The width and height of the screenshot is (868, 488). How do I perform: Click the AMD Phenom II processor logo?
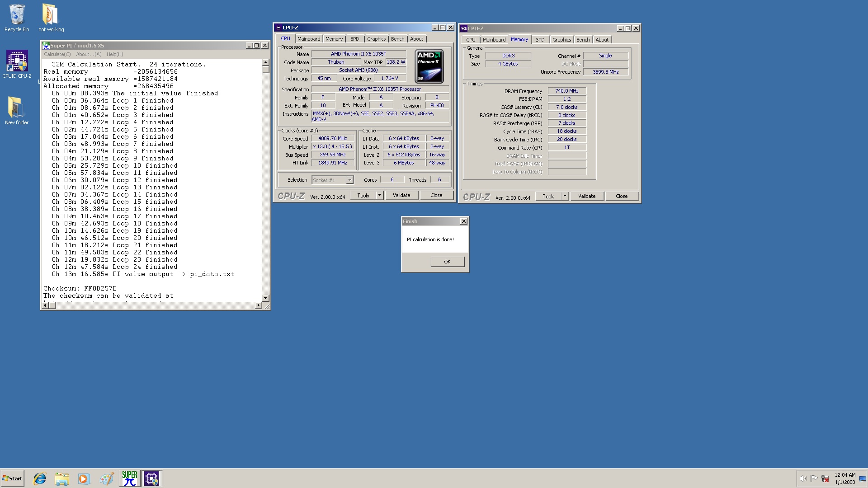coord(429,66)
